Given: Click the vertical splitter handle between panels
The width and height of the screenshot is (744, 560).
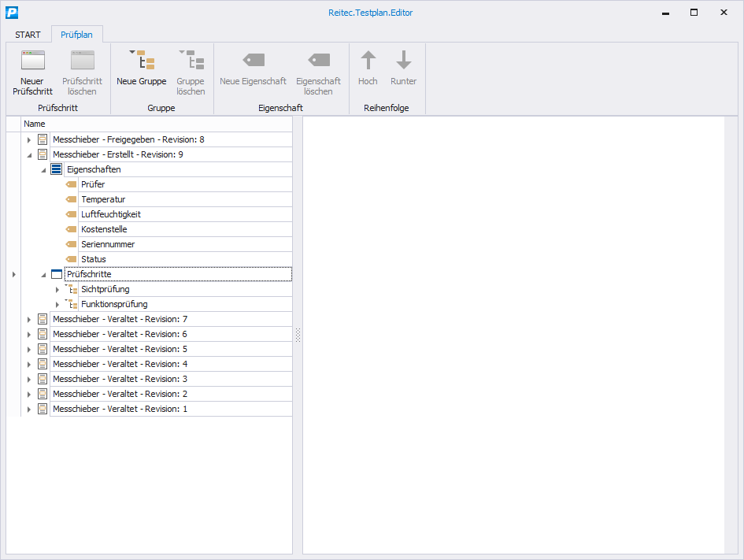Looking at the screenshot, I should pyautogui.click(x=298, y=336).
